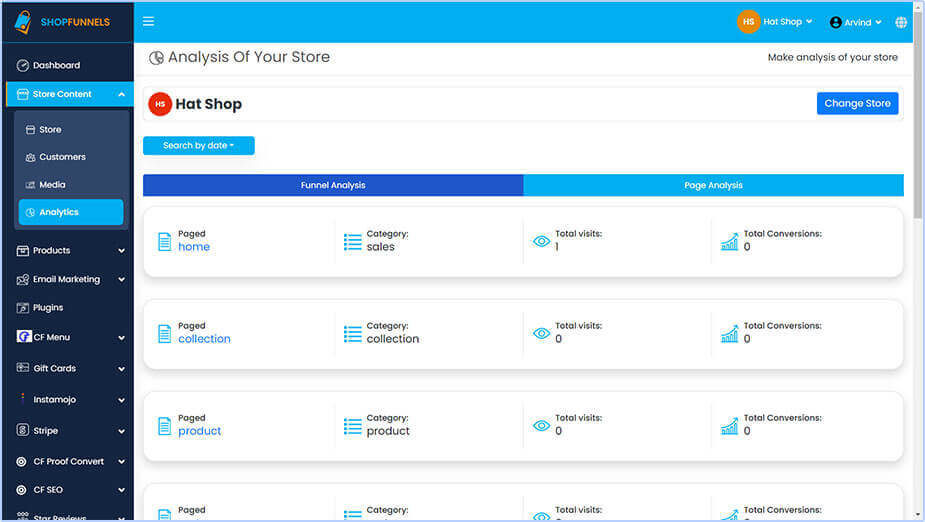Click the eye icon in the home row
925x522 pixels.
[x=541, y=242]
